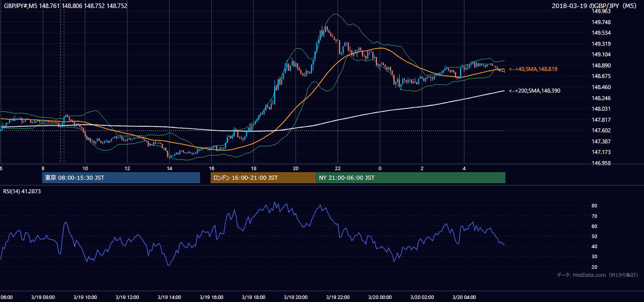This screenshot has width=644, height=302.
Task: Select the 東京 08:00-15:30 JST session bar
Action: pos(121,178)
